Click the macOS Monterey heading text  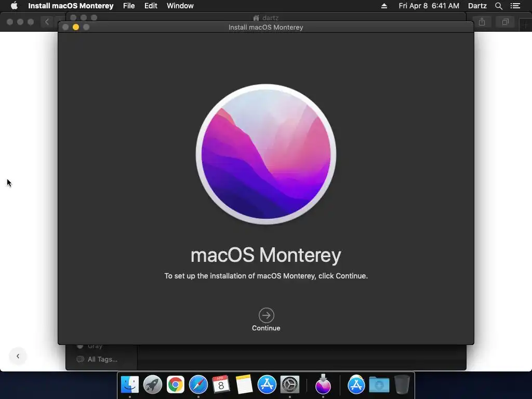[266, 255]
